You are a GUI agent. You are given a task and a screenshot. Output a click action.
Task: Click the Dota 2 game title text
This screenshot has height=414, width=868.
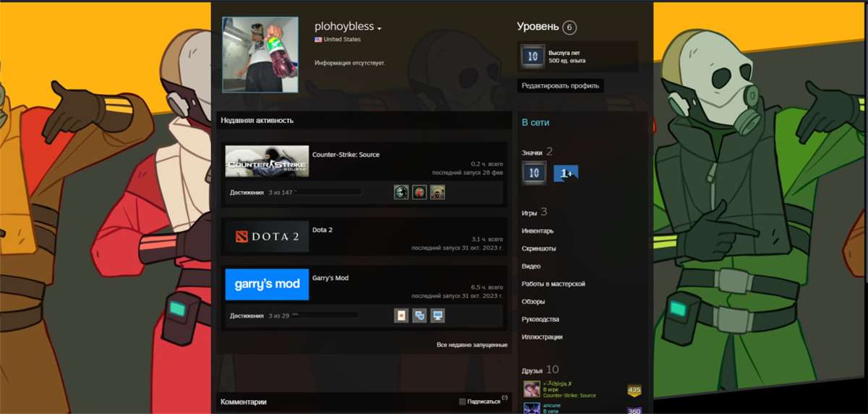point(323,229)
